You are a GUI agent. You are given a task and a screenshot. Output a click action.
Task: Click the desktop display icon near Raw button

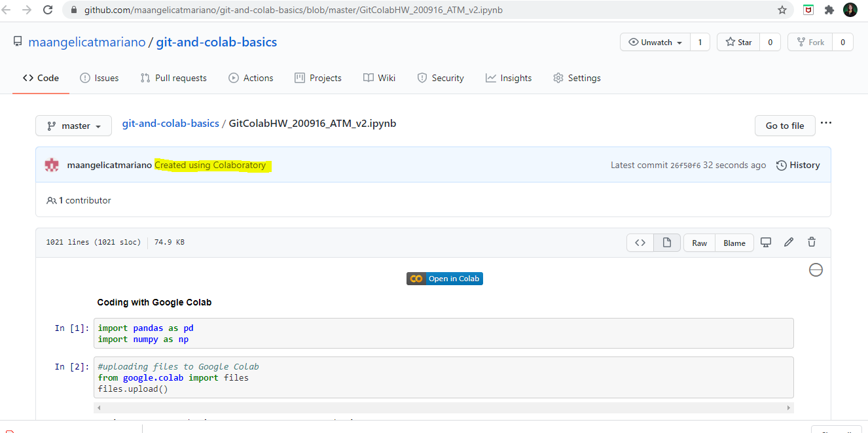tap(766, 242)
